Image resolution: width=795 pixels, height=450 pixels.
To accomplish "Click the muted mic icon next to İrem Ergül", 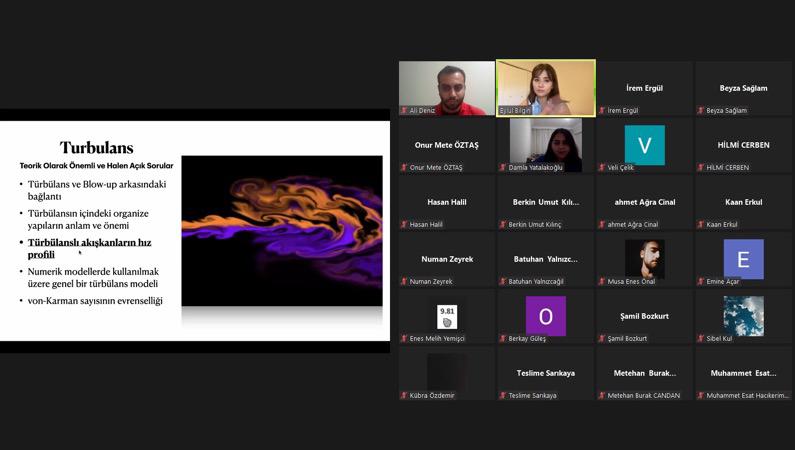I will click(x=603, y=111).
